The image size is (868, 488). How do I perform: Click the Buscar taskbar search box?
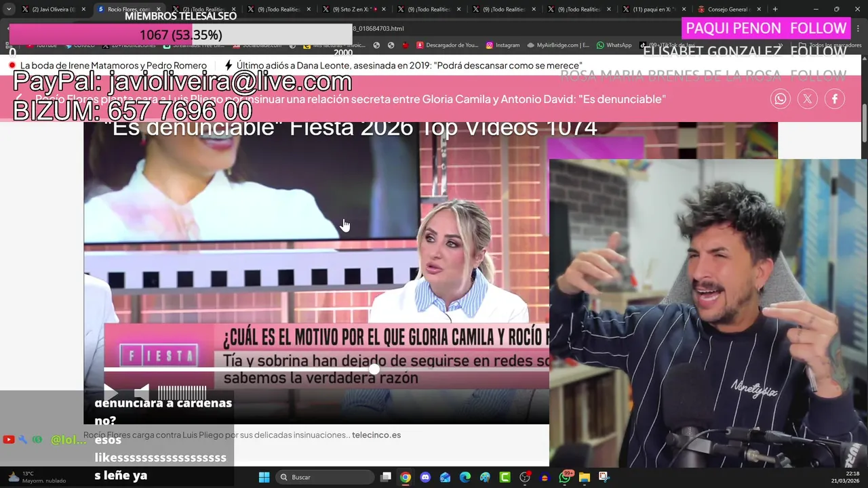325,477
